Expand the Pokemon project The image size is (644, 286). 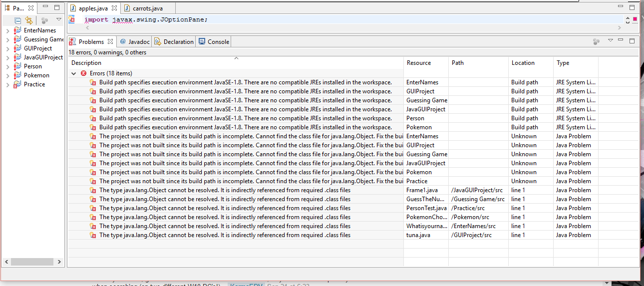[7, 76]
